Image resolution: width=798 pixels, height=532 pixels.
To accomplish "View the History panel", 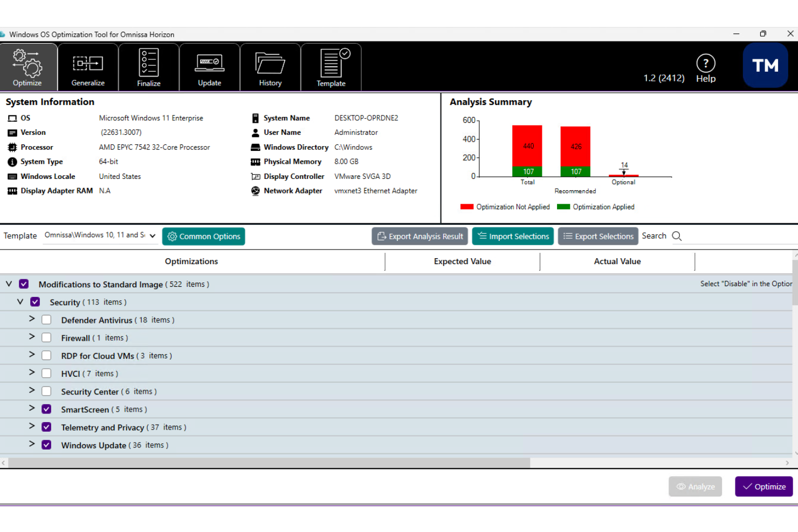I will click(270, 66).
